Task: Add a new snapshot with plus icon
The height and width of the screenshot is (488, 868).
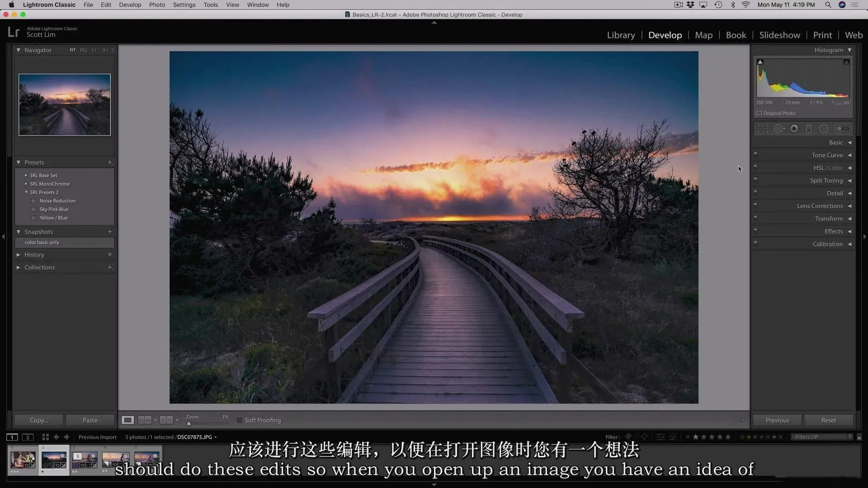Action: point(109,232)
